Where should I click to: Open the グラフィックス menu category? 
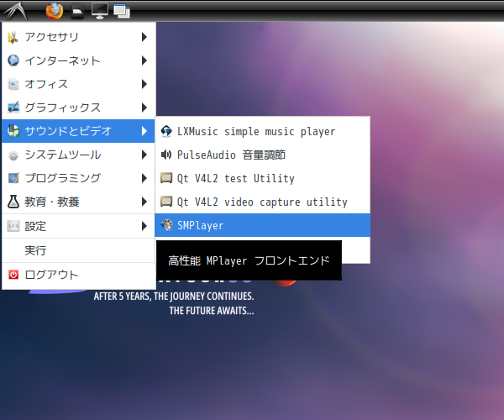click(79, 108)
